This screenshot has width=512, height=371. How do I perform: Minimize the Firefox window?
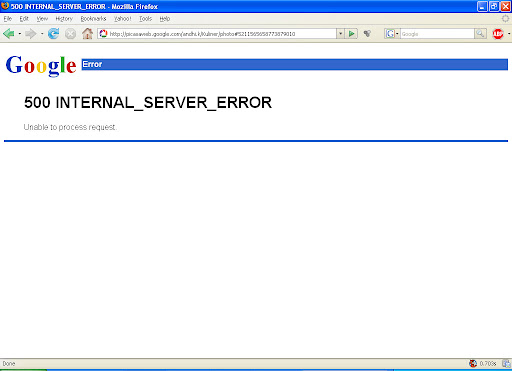coord(482,6)
